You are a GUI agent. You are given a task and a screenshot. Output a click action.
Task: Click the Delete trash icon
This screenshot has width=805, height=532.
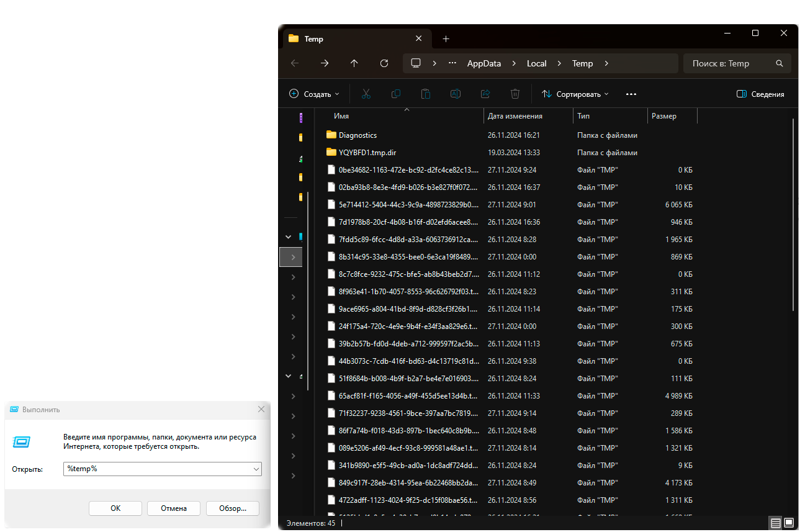[x=515, y=94]
